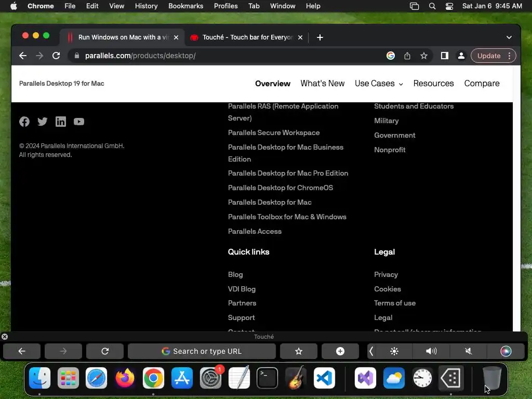Open Parallels Facebook page icon
Image resolution: width=532 pixels, height=399 pixels.
click(x=24, y=122)
